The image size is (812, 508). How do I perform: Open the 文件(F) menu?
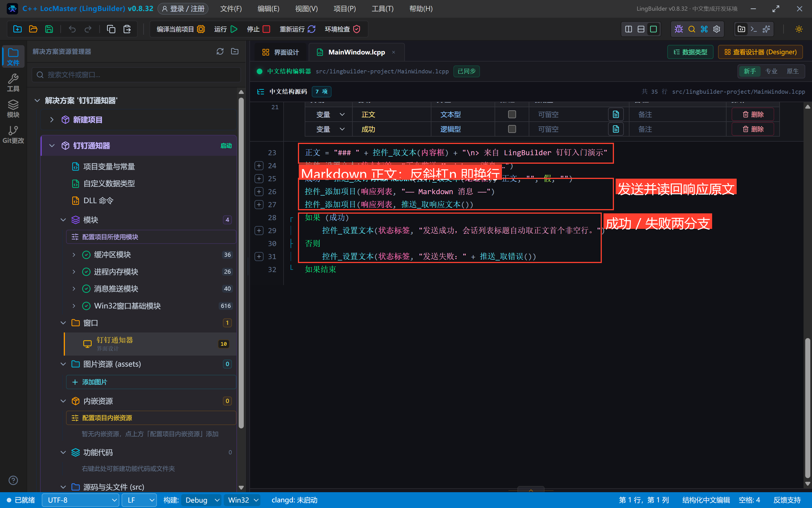[231, 9]
